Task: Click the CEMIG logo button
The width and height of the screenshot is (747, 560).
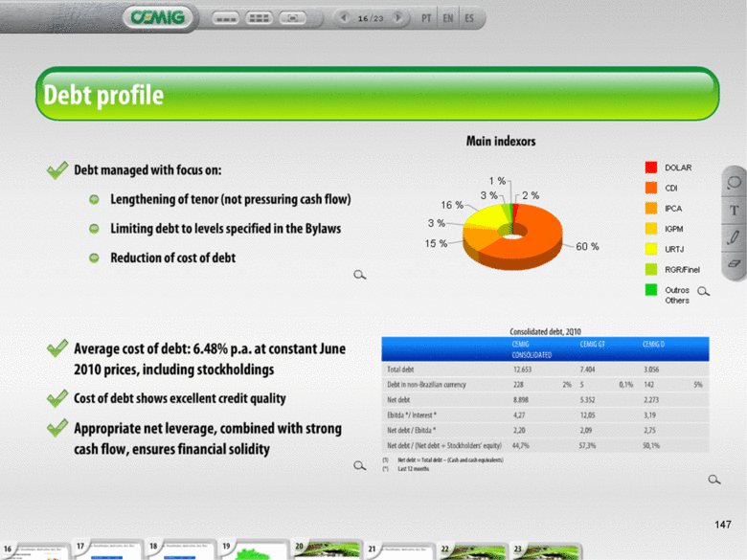Action: tap(158, 17)
